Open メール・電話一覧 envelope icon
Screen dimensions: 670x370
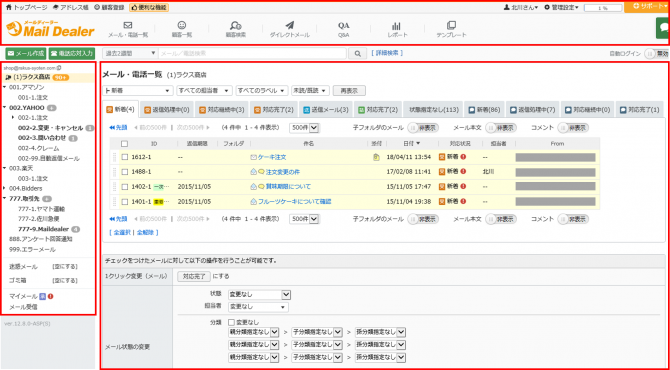[127, 25]
